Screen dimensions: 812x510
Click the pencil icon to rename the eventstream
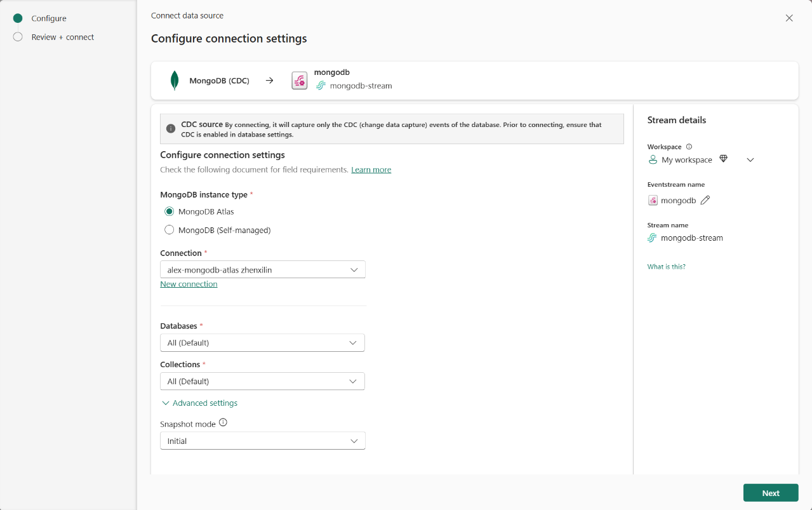pos(705,200)
